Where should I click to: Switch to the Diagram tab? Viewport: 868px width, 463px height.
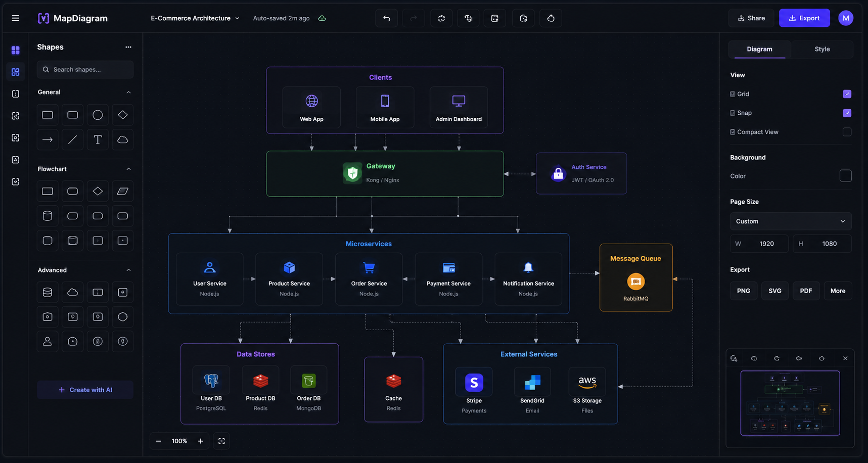point(759,49)
